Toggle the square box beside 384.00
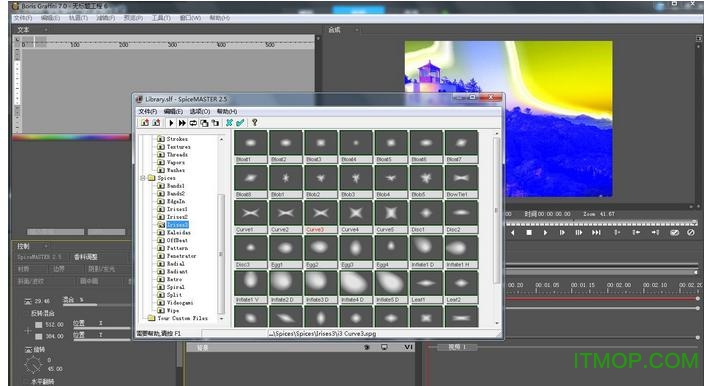This screenshot has height=386, width=704. (x=39, y=336)
